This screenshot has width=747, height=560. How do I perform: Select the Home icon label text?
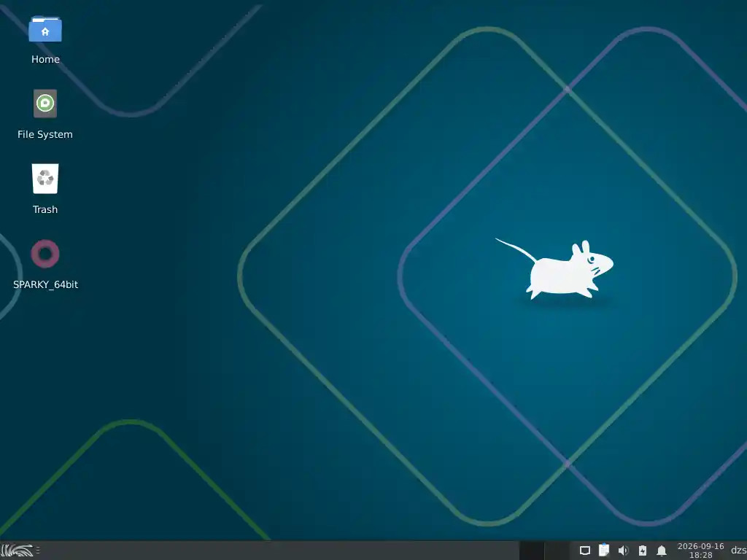pyautogui.click(x=45, y=60)
